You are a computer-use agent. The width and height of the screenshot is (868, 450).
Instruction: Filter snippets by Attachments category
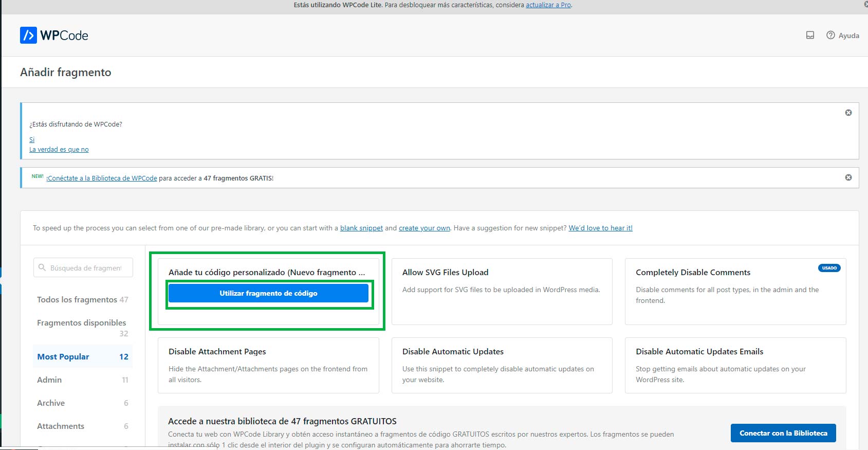pos(83,426)
